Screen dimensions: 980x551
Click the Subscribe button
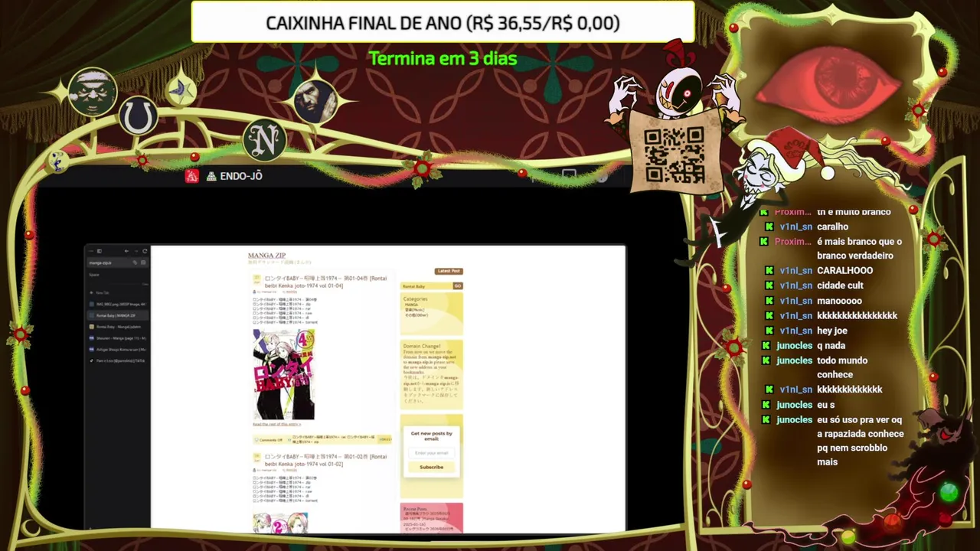pyautogui.click(x=431, y=467)
